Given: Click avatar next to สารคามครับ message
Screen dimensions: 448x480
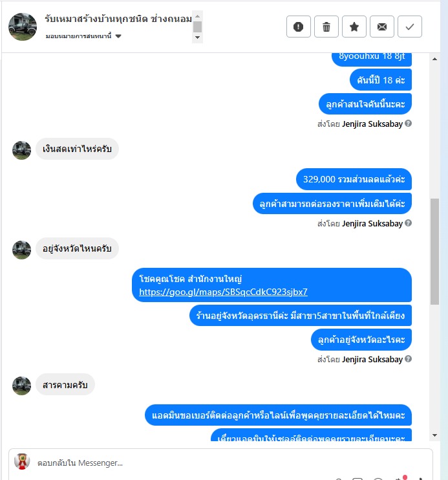Looking at the screenshot, I should (x=21, y=386).
